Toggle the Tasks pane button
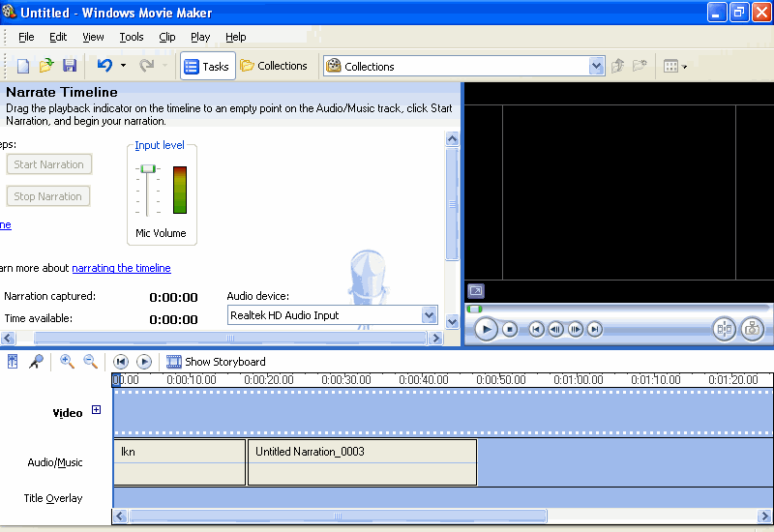This screenshot has height=532, width=774. 206,67
